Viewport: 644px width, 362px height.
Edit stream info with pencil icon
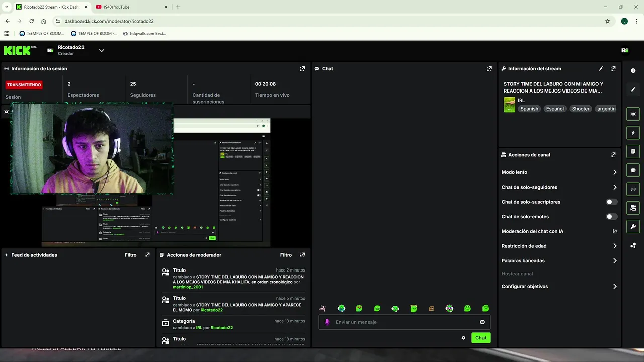click(x=601, y=69)
